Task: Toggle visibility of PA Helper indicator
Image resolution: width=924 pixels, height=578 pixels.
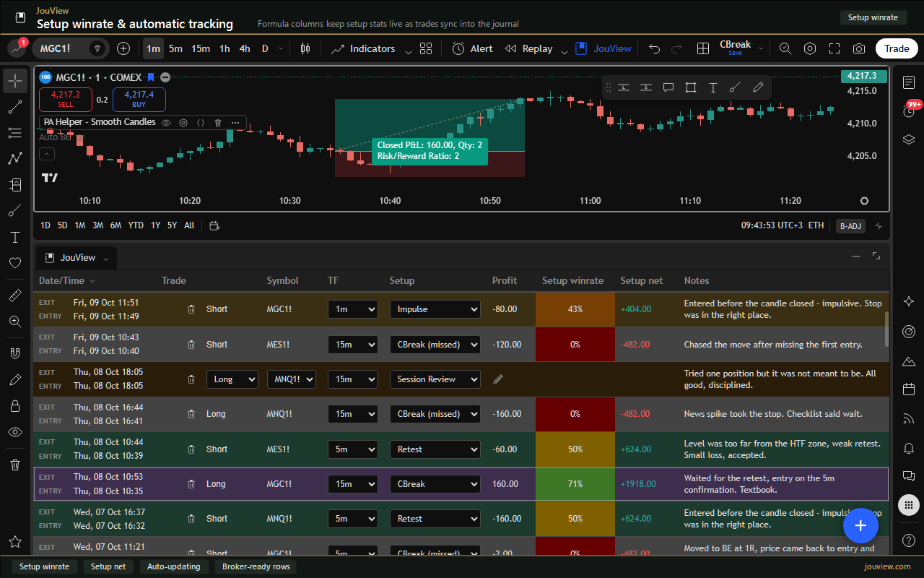Action: point(166,123)
